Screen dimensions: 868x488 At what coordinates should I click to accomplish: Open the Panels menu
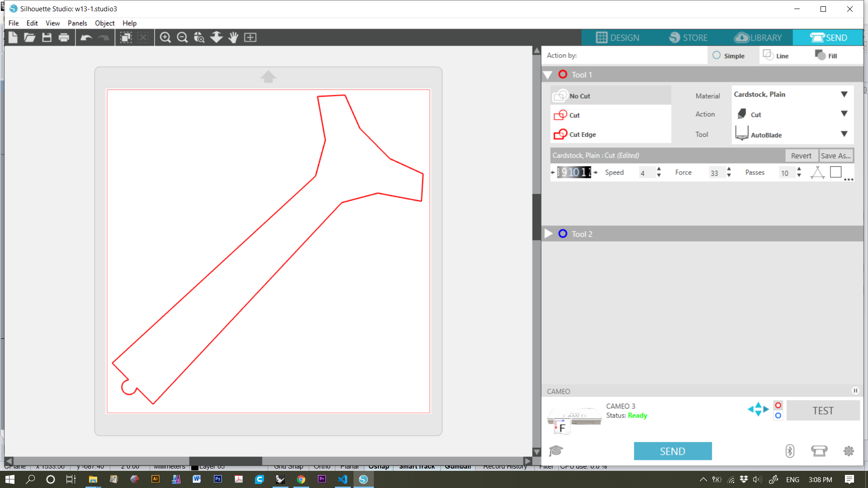tap(77, 23)
